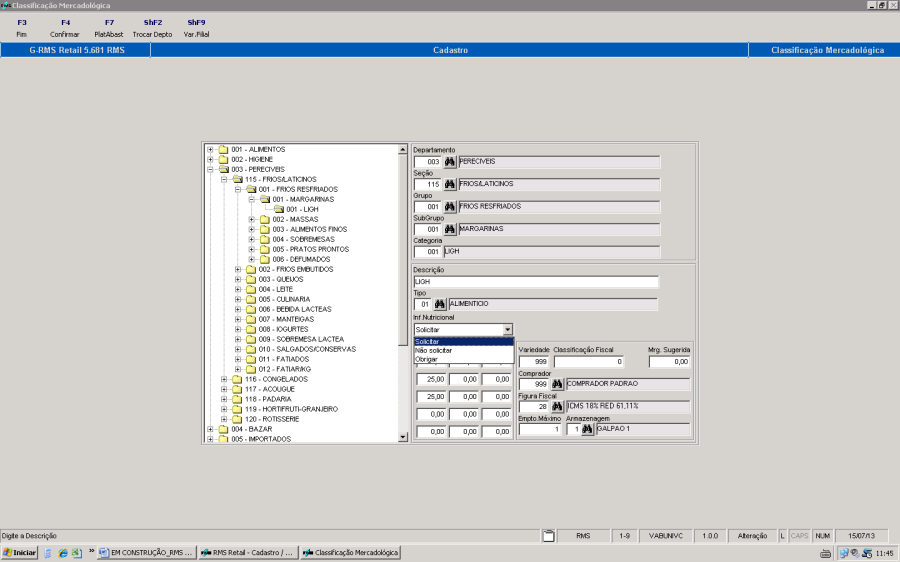
Task: Expand the 004 - BAZAR tree node
Action: pyautogui.click(x=210, y=429)
